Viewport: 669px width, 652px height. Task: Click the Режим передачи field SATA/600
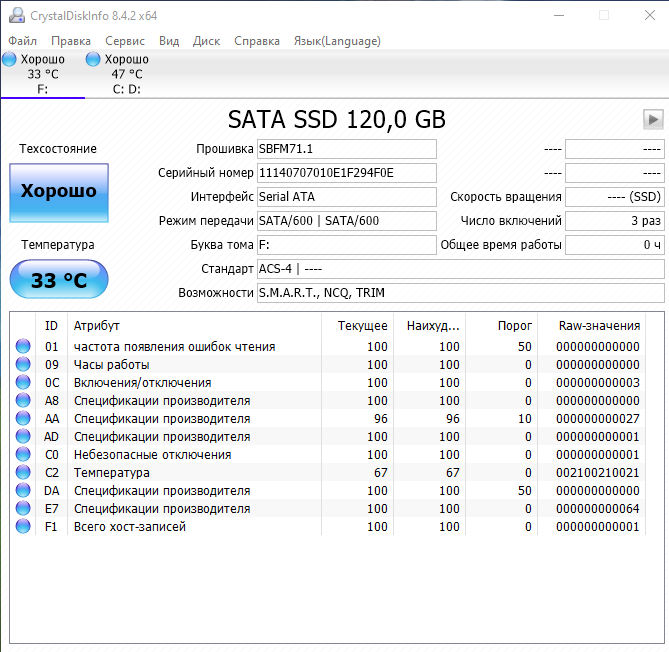click(346, 221)
